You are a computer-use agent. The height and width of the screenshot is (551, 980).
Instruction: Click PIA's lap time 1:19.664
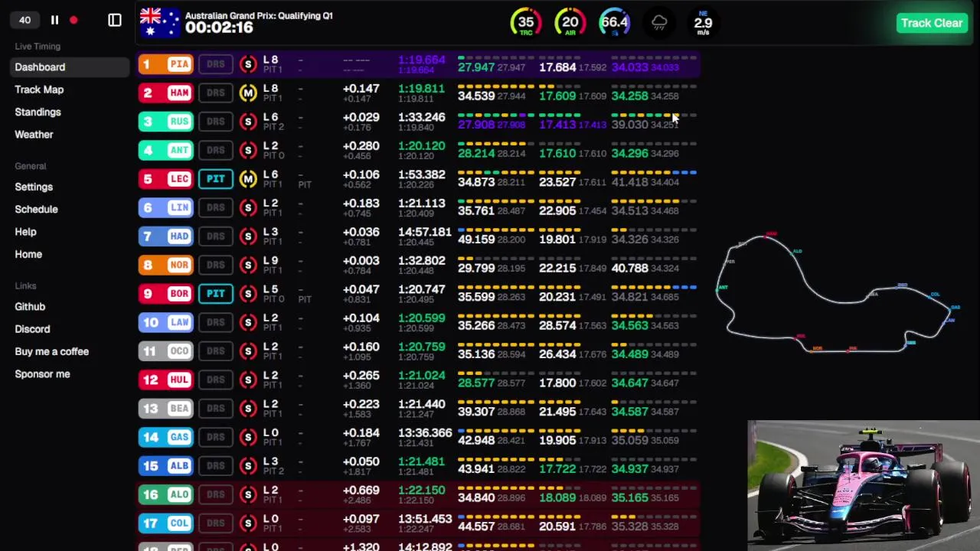click(x=421, y=60)
